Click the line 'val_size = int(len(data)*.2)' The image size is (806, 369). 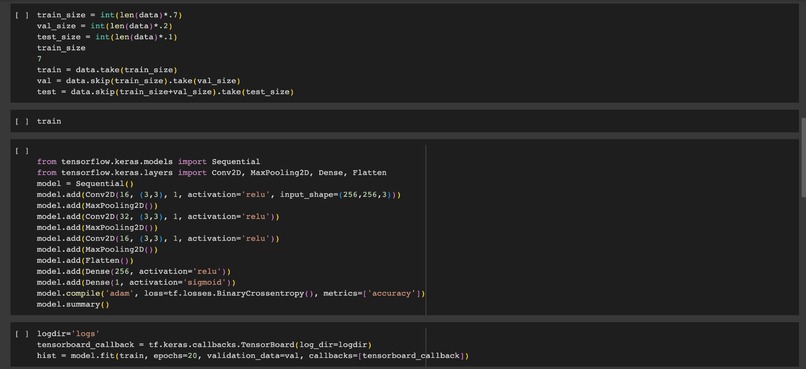pos(106,26)
